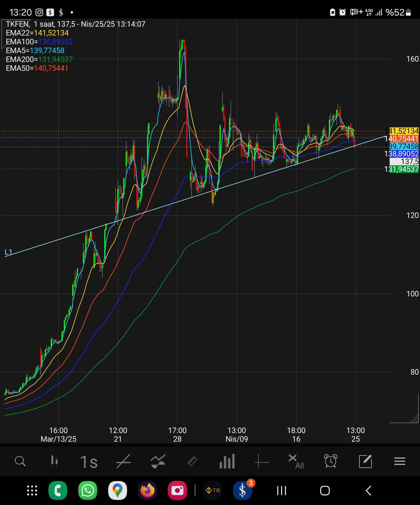Image resolution: width=420 pixels, height=505 pixels.
Task: Click the chart corner resize handle
Action: tap(415, 418)
